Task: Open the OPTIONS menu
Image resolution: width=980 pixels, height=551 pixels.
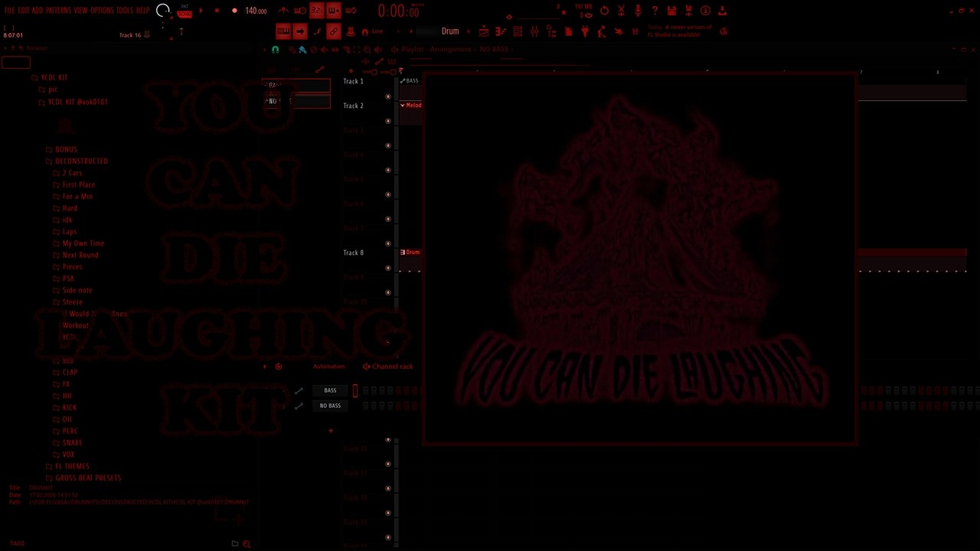Action: tap(102, 11)
